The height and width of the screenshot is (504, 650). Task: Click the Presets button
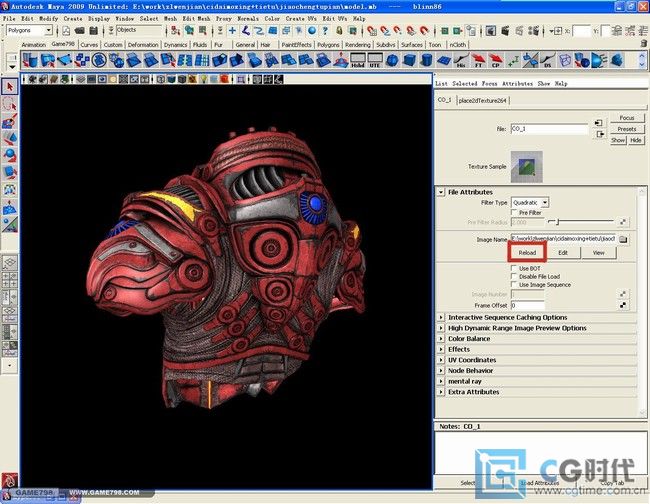pos(626,129)
